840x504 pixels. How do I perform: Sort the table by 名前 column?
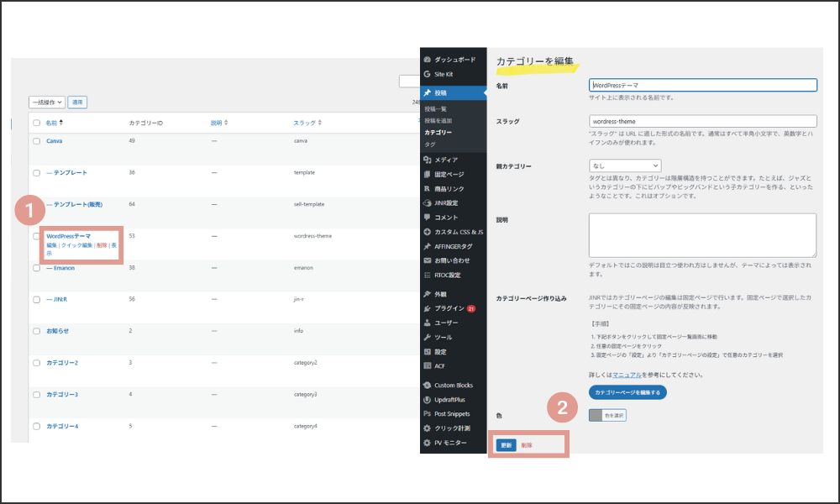pos(54,123)
